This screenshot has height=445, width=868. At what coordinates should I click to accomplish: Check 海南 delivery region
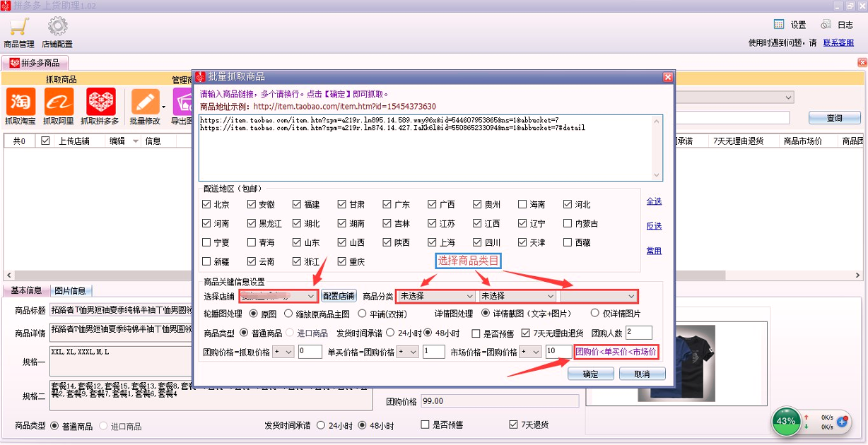pyautogui.click(x=522, y=205)
